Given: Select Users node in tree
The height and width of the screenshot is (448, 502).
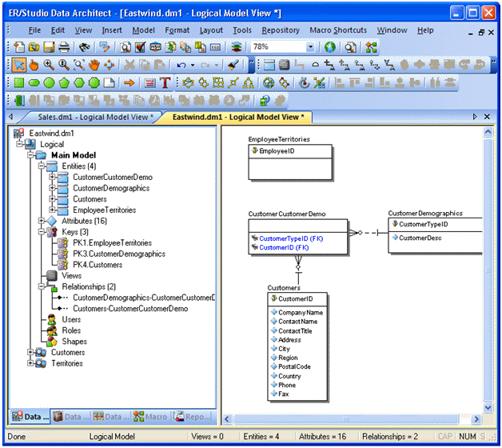Looking at the screenshot, I should tap(71, 319).
